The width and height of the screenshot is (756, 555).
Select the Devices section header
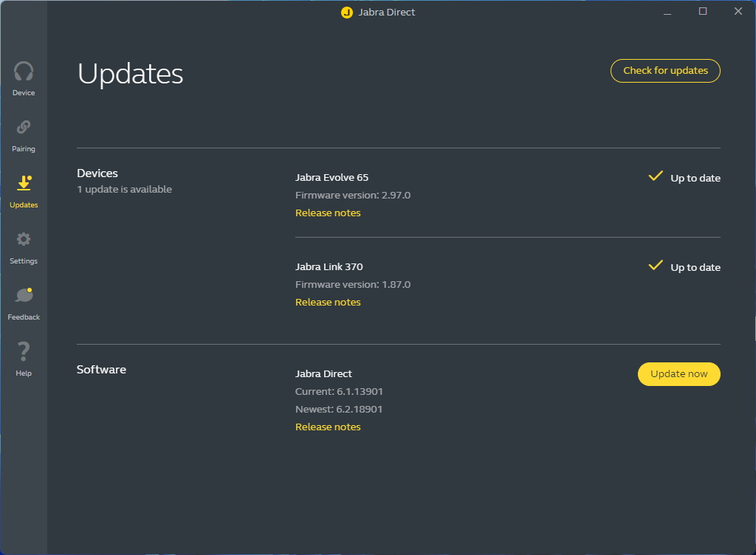97,173
